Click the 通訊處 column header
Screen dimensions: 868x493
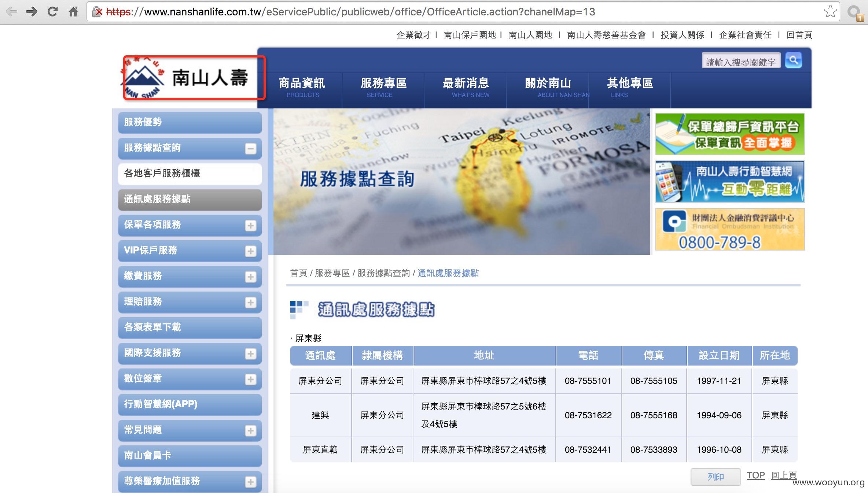pos(320,356)
